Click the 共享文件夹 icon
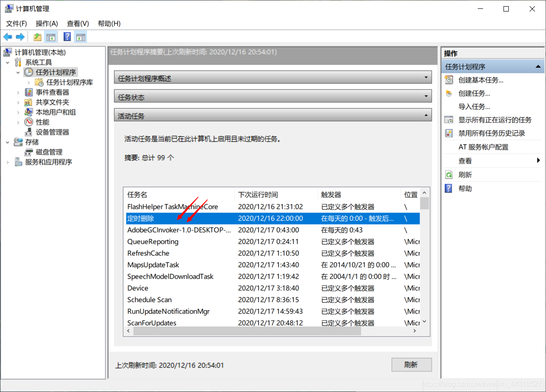Viewport: 546px width, 392px height. click(29, 102)
